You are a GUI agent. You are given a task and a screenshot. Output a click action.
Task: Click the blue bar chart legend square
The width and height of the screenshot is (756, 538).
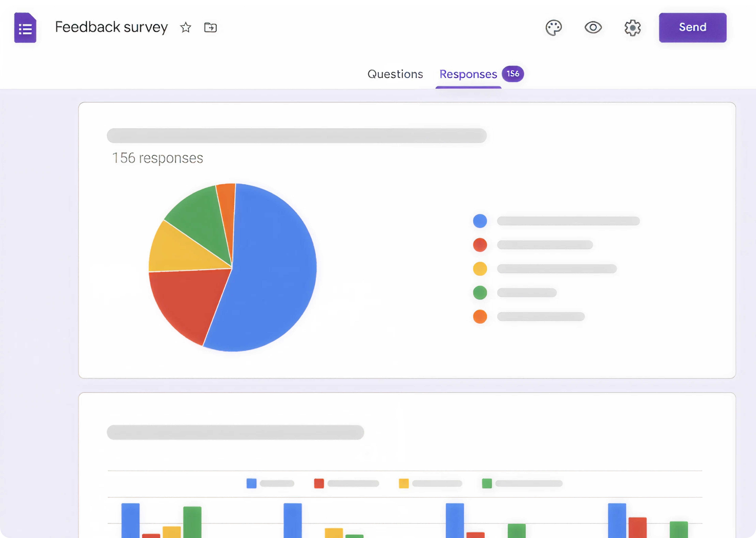click(252, 483)
